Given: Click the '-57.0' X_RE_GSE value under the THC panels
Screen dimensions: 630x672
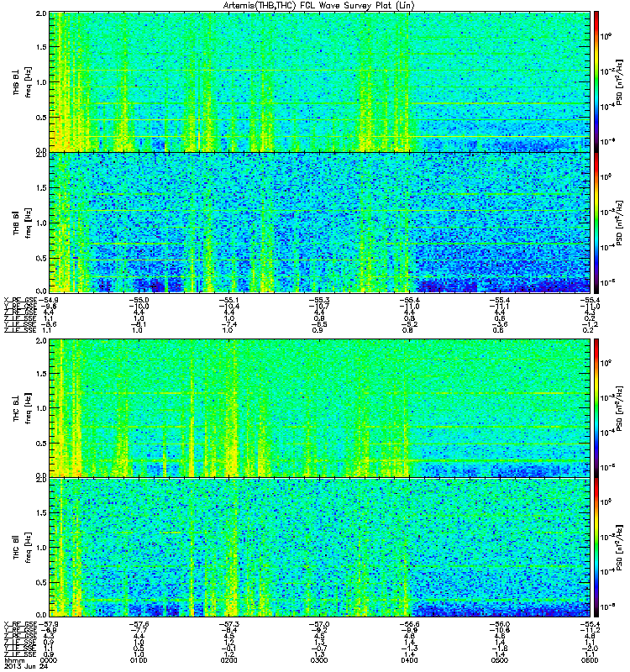Looking at the screenshot, I should (x=319, y=624).
